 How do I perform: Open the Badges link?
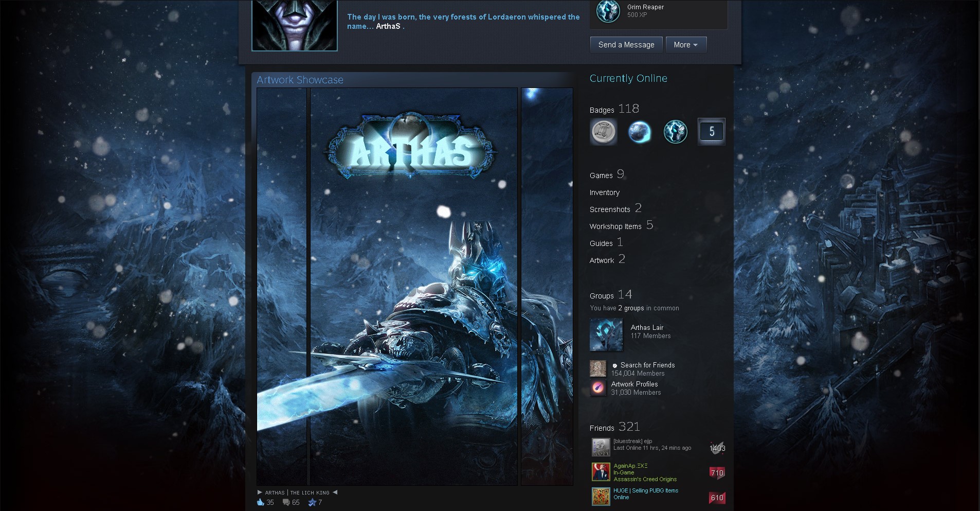(x=602, y=110)
